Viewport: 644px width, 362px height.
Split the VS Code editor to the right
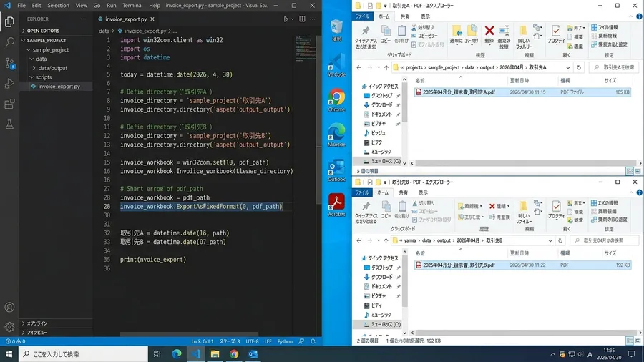coord(302,19)
